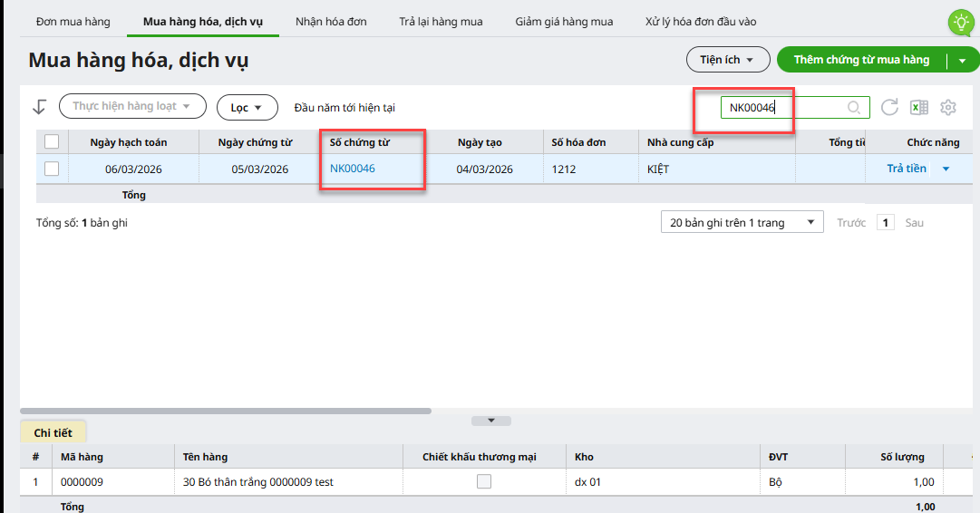Viewport: 980px width, 513px height.
Task: Click the refresh data icon
Action: 889,108
